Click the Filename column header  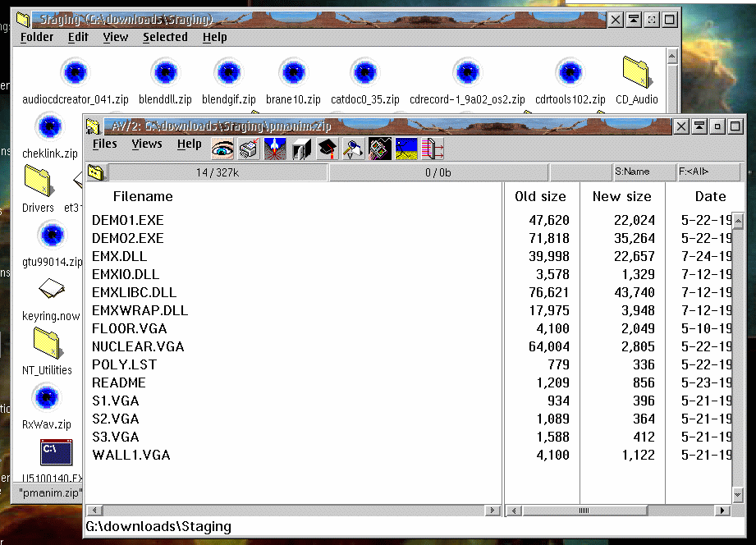click(x=143, y=196)
